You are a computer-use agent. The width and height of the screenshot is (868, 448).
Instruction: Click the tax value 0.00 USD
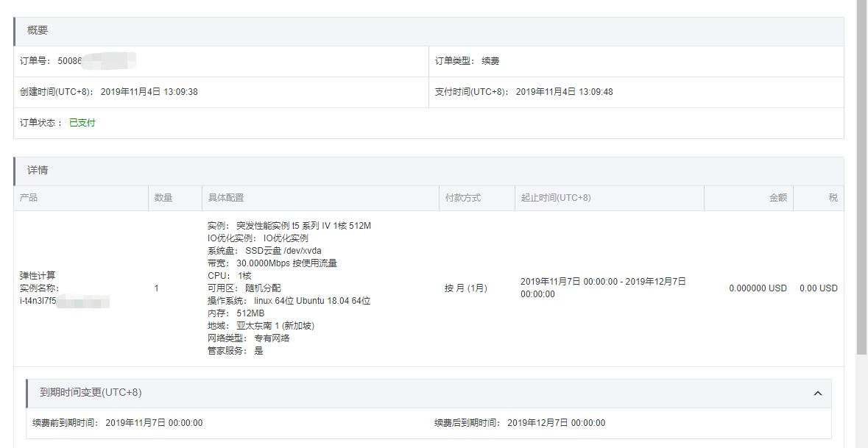click(819, 288)
